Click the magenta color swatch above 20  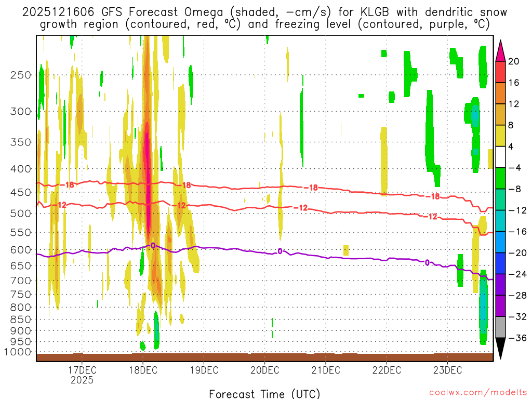click(500, 51)
